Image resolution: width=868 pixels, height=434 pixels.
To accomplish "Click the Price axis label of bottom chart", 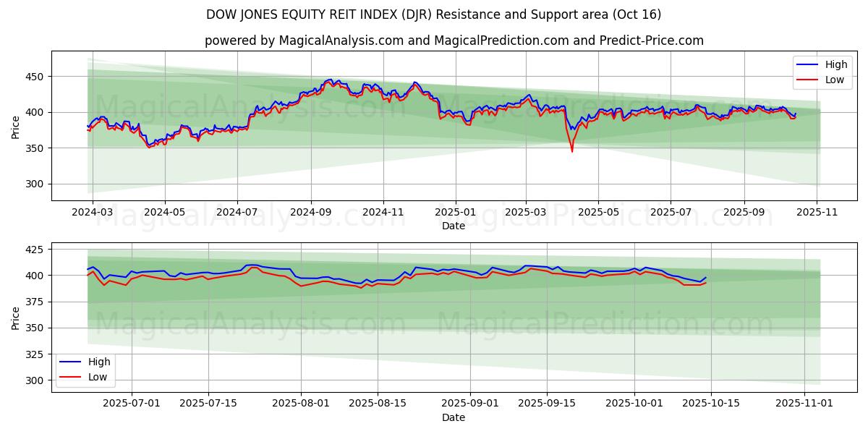I will [16, 318].
